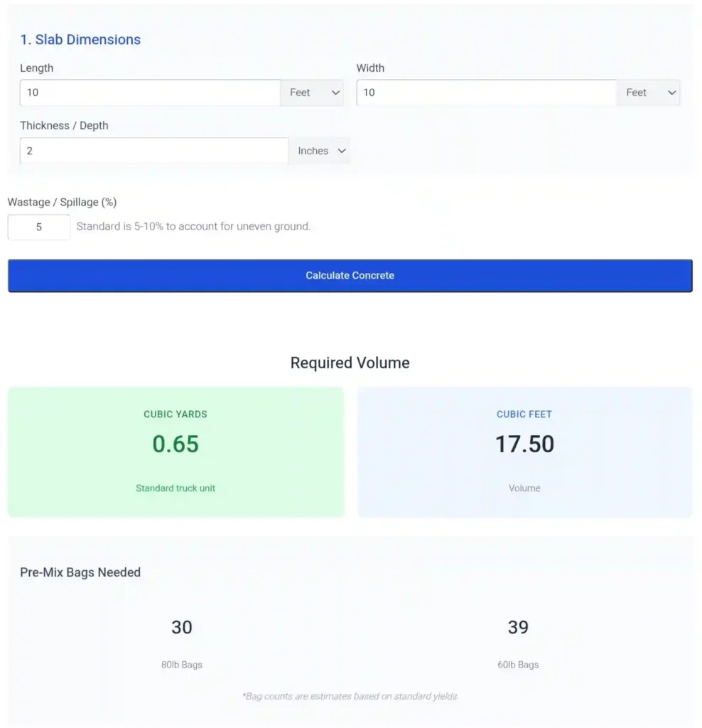Click the 60lb Bags count of 39
Screen dimensions: 702x728
(x=518, y=628)
